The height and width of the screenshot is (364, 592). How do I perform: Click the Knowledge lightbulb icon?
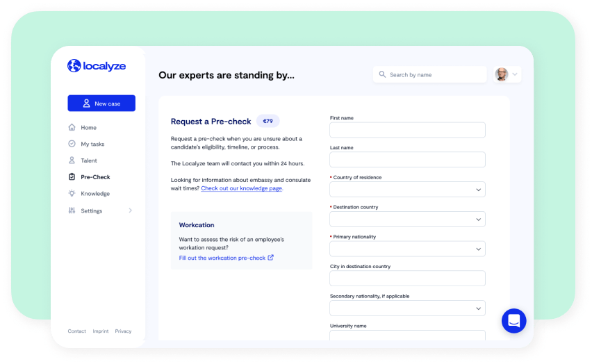click(72, 193)
